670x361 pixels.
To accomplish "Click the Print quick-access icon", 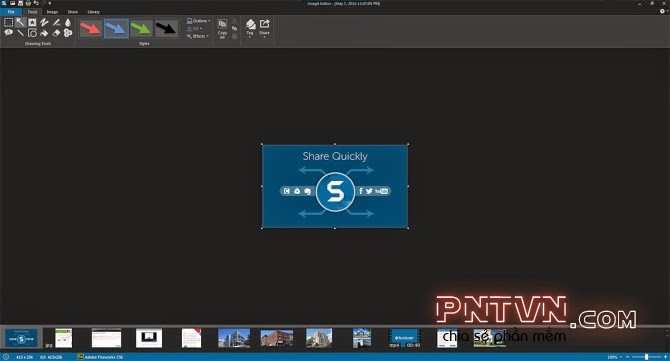I will pyautogui.click(x=28, y=3).
